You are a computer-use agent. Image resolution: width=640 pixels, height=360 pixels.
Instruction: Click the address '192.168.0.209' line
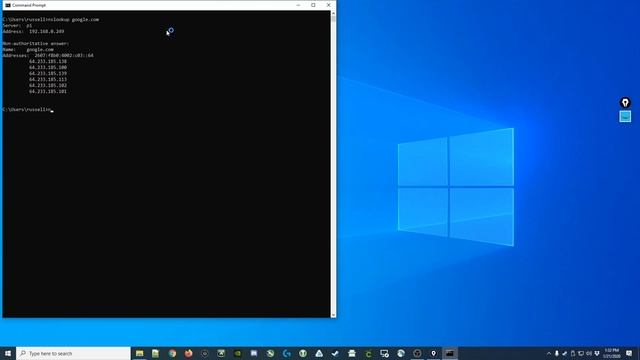click(33, 31)
